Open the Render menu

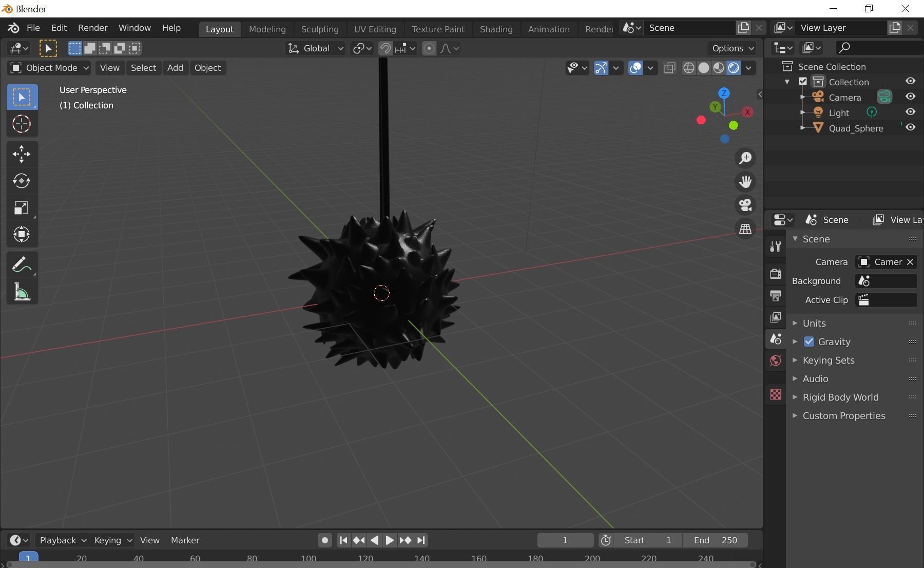tap(92, 28)
